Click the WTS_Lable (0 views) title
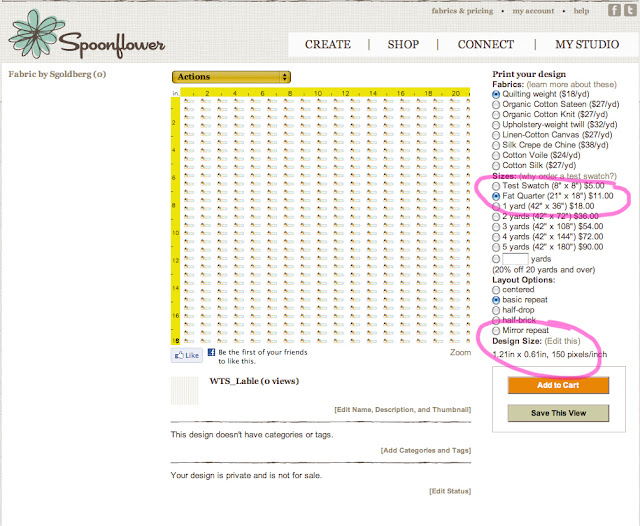 tap(254, 381)
